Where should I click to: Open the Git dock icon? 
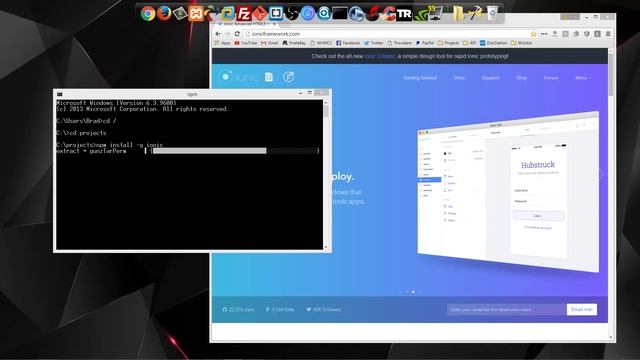click(x=260, y=14)
